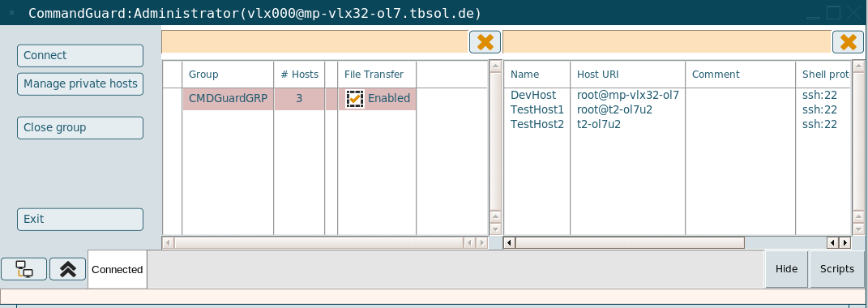Clear the host filter with orange X
This screenshot has width=868, height=308.
coord(848,42)
